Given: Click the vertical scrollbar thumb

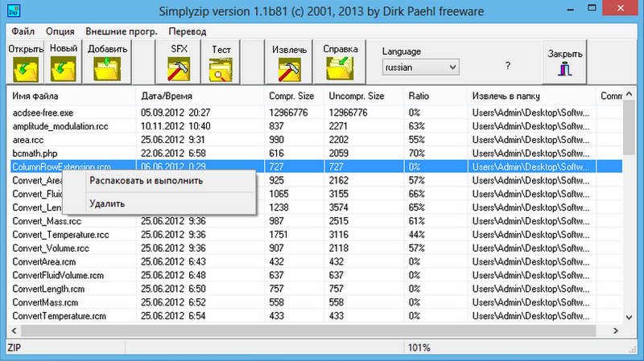Looking at the screenshot, I should tap(630, 127).
